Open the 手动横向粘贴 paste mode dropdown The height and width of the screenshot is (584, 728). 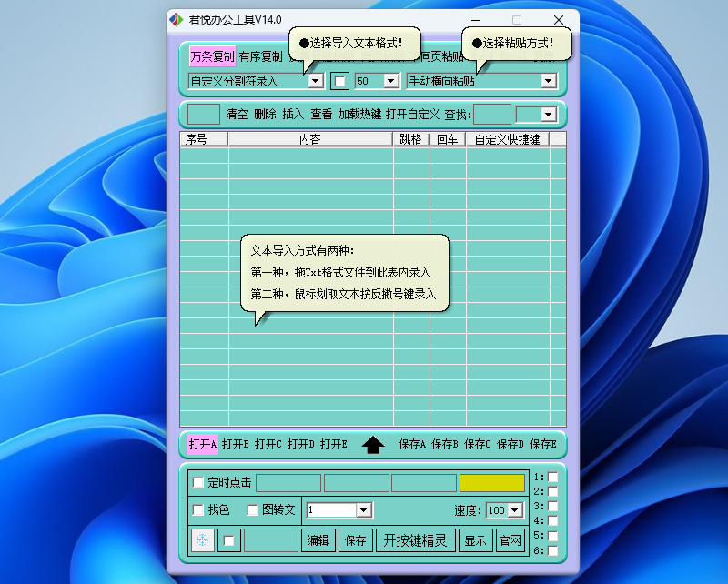click(549, 81)
